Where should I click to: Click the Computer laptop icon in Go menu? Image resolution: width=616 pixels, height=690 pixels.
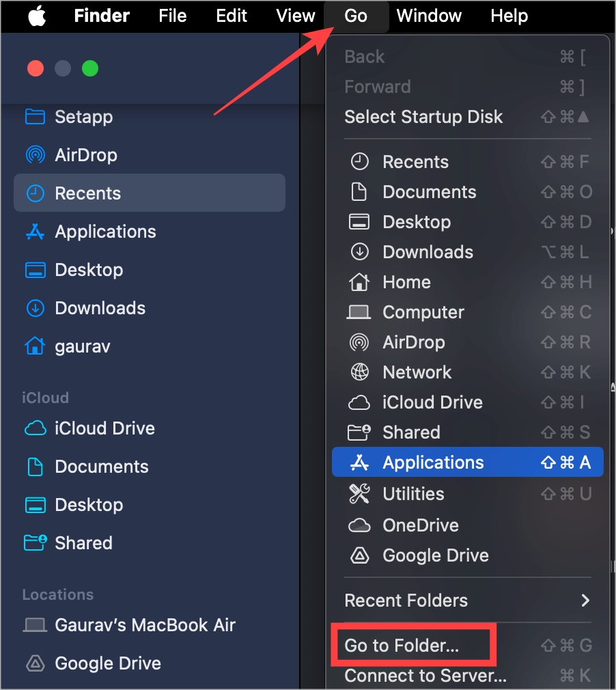pyautogui.click(x=359, y=312)
